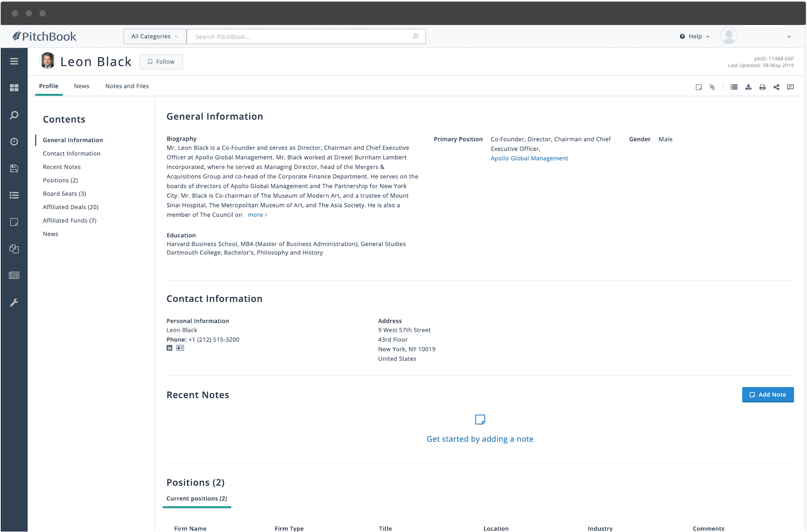This screenshot has height=532, width=807.
Task: Open the news icon in sidebar
Action: pos(14,275)
